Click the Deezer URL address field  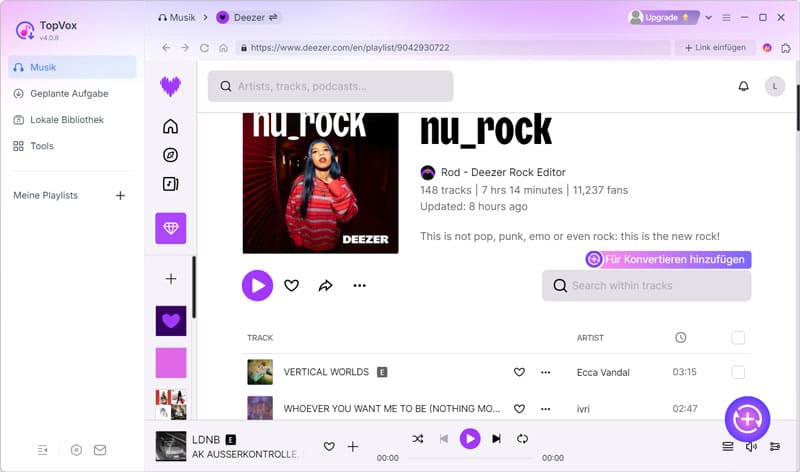point(453,47)
